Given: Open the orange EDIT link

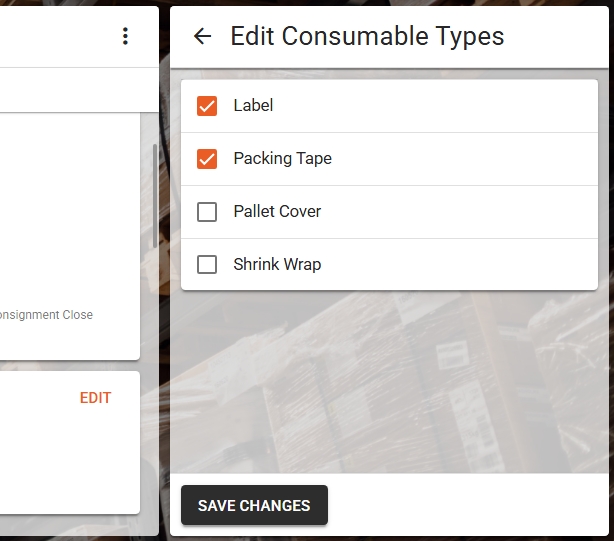Looking at the screenshot, I should [x=96, y=398].
